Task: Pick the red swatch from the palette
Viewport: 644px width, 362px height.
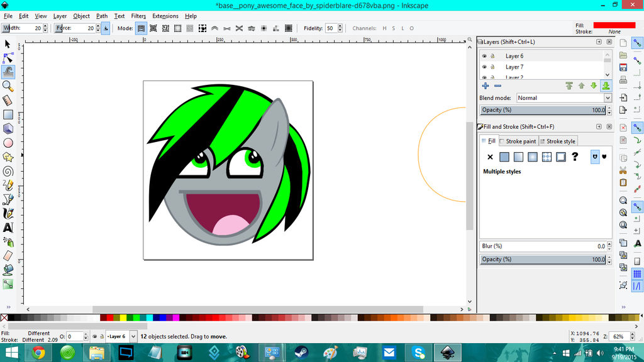Action: (110, 318)
